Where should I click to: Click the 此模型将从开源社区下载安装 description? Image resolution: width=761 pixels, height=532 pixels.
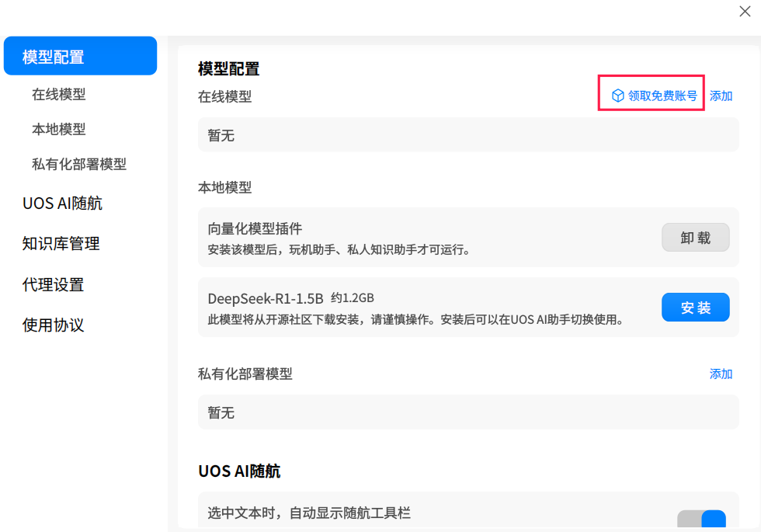(416, 320)
